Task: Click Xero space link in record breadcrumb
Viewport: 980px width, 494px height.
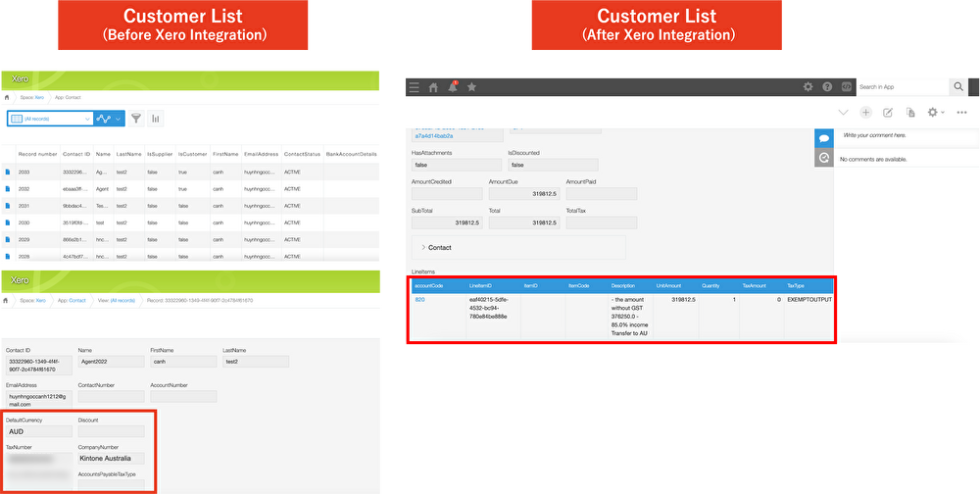Action: click(x=40, y=300)
